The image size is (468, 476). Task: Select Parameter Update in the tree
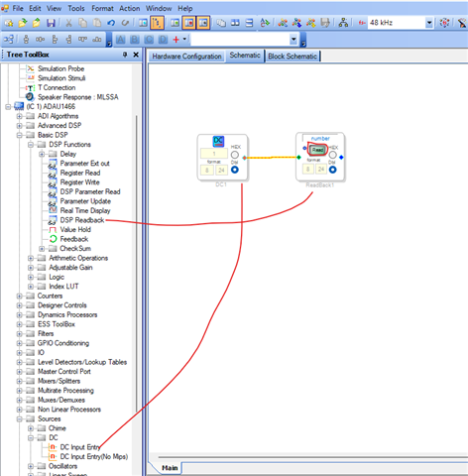point(85,201)
